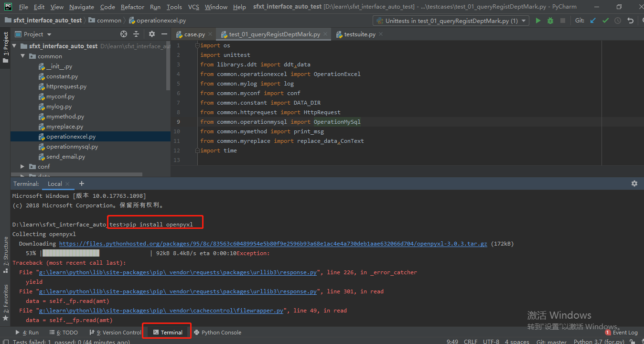
Task: Open the Python Console tool window
Action: [x=217, y=333]
